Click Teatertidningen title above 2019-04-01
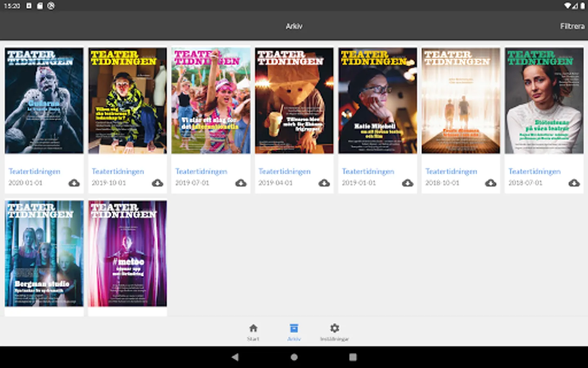Screen dimensions: 588x368 click(x=284, y=171)
